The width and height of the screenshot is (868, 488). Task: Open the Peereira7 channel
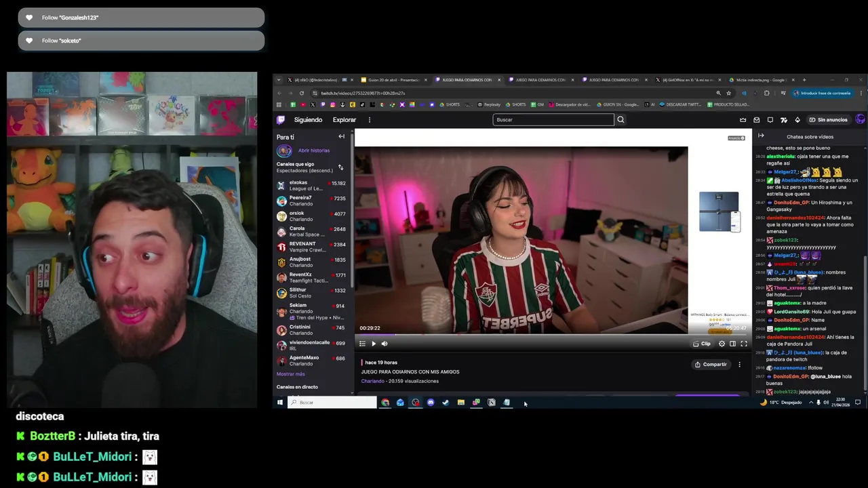311,201
